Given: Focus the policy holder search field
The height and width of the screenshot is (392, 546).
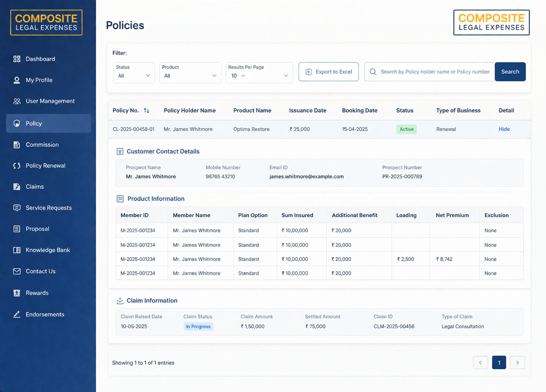Looking at the screenshot, I should [435, 72].
